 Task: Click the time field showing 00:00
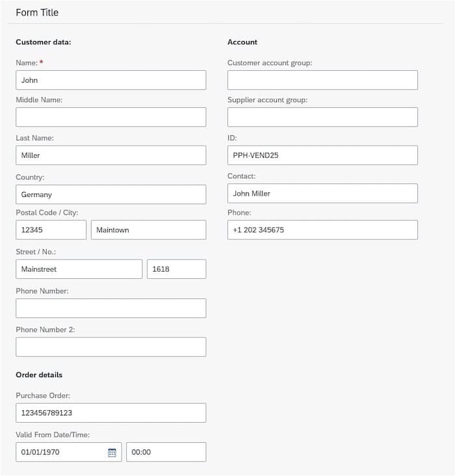[166, 452]
